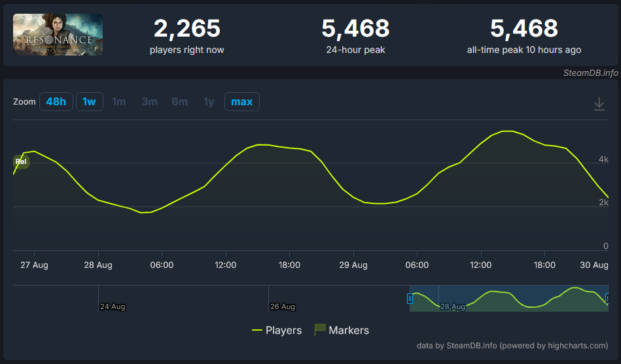This screenshot has width=621, height=364.
Task: Click the chart download icon
Action: (x=599, y=104)
